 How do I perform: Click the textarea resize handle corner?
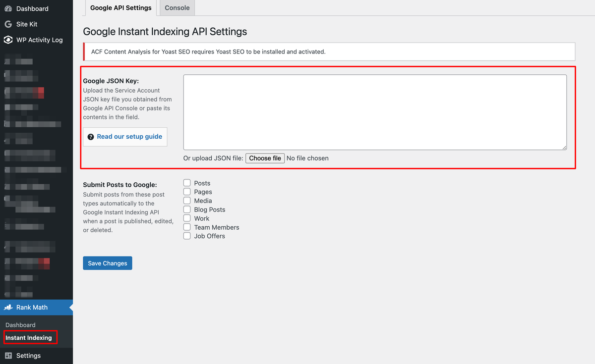pos(564,147)
